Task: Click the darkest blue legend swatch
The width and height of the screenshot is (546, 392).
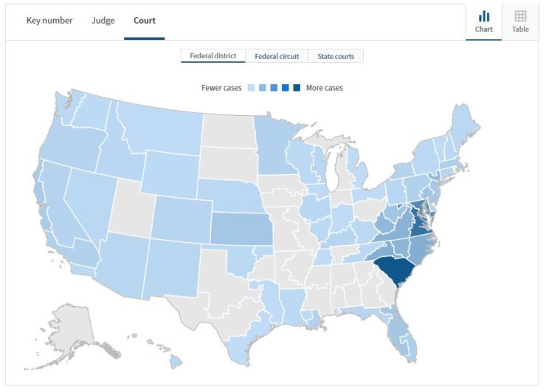Action: pyautogui.click(x=297, y=88)
